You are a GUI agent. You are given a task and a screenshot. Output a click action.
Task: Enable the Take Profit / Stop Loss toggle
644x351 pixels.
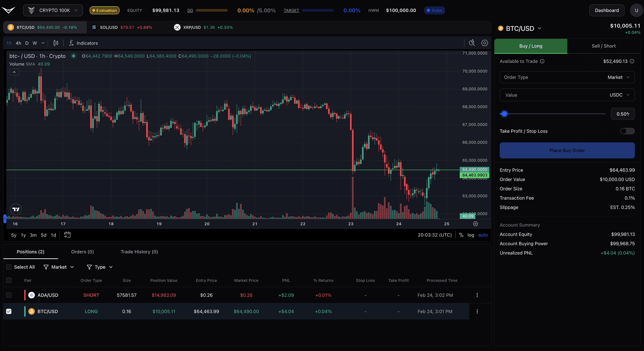tap(627, 131)
